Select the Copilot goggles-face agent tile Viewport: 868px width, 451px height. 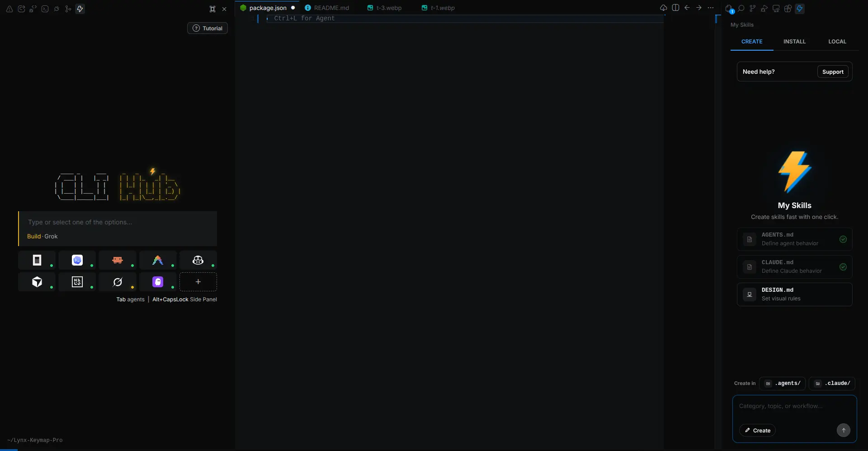tap(198, 260)
